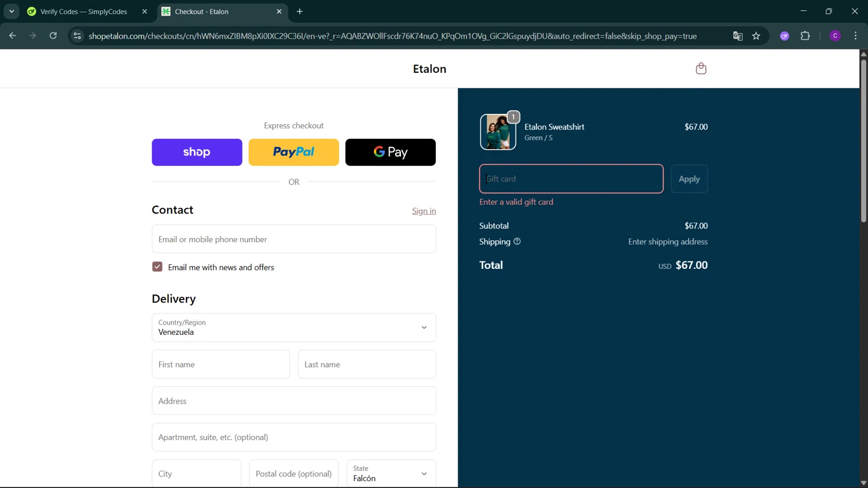Click the browser address bar URL
This screenshot has width=868, height=488.
coord(392,36)
